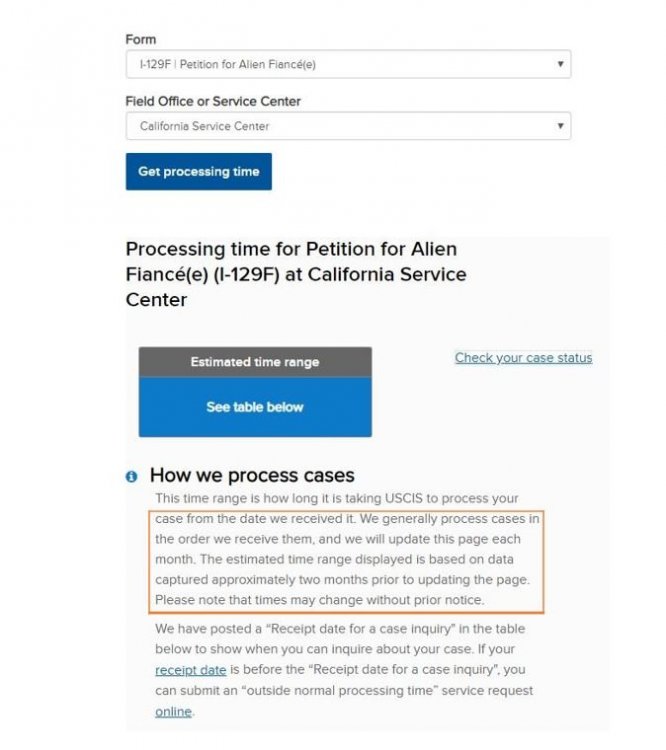Screen dimensions: 666x750
Task: Click the Get processing time button
Action: click(199, 171)
